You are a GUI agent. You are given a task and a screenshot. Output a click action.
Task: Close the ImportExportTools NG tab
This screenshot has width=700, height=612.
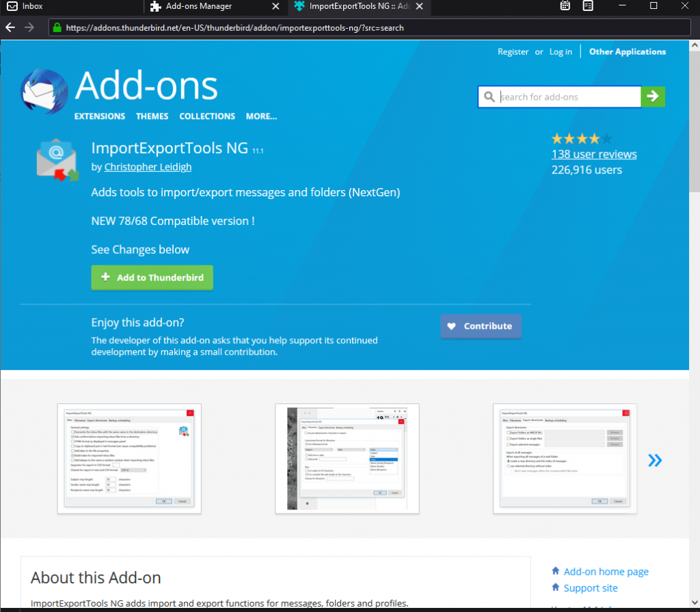coord(420,6)
